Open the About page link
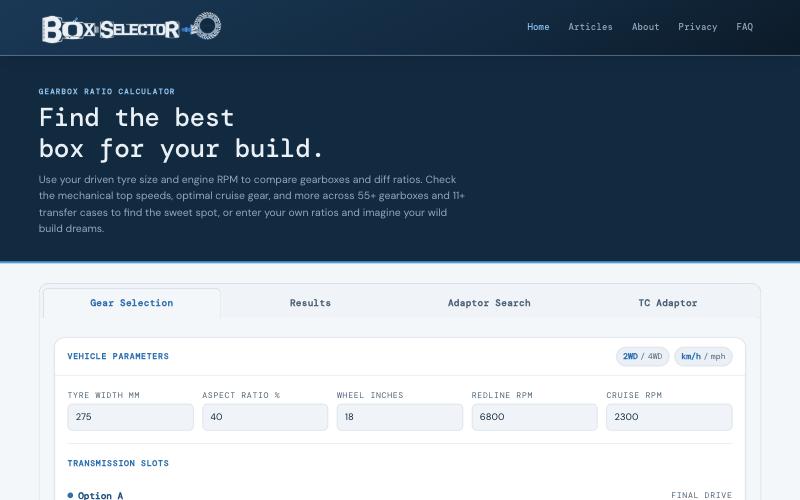The image size is (800, 500). click(645, 27)
